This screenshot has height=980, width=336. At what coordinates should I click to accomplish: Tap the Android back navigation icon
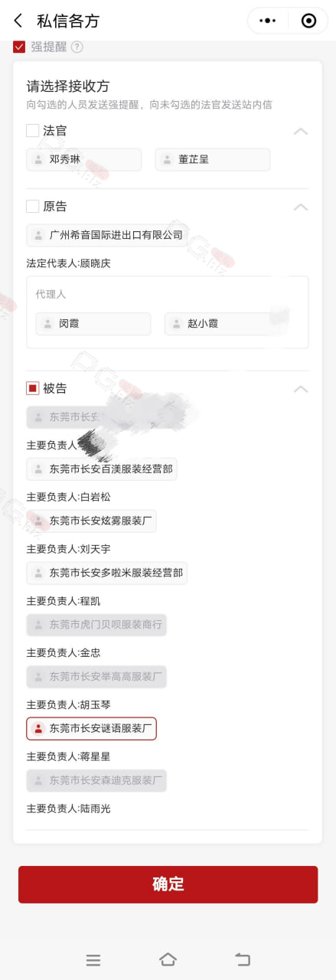pyautogui.click(x=243, y=959)
